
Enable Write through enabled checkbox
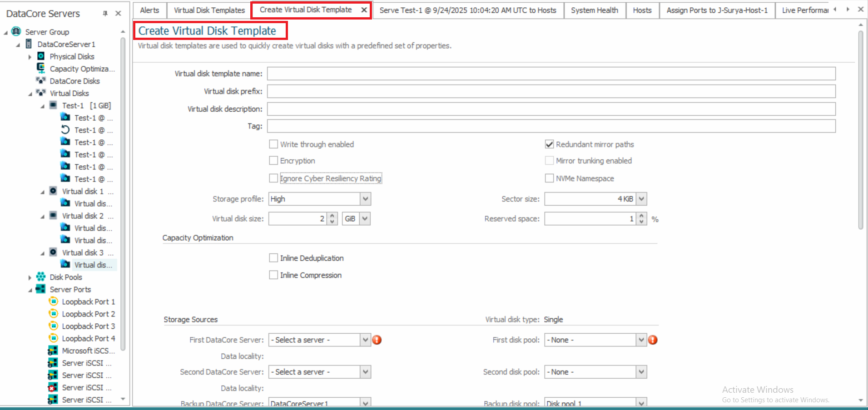(x=273, y=144)
